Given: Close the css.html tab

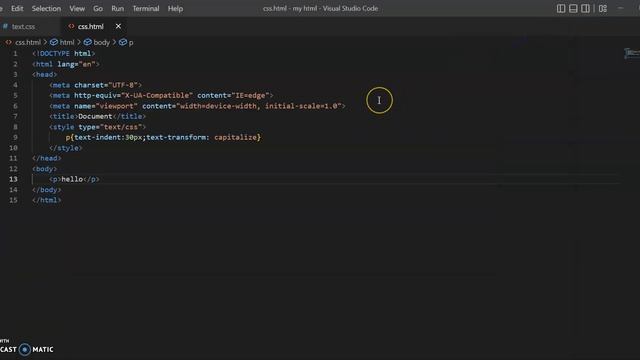Looking at the screenshot, I should click(x=118, y=26).
